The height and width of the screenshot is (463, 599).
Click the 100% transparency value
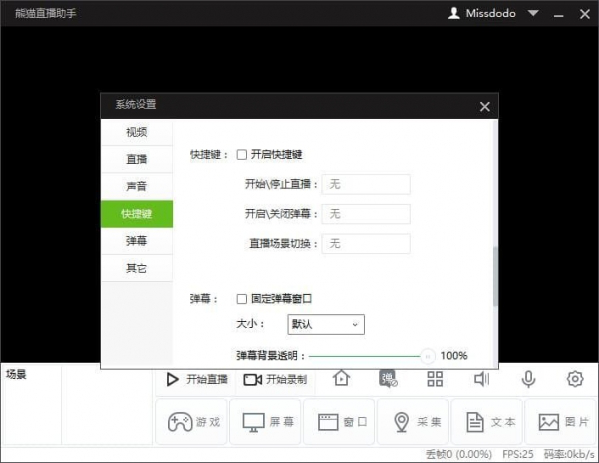pos(454,356)
